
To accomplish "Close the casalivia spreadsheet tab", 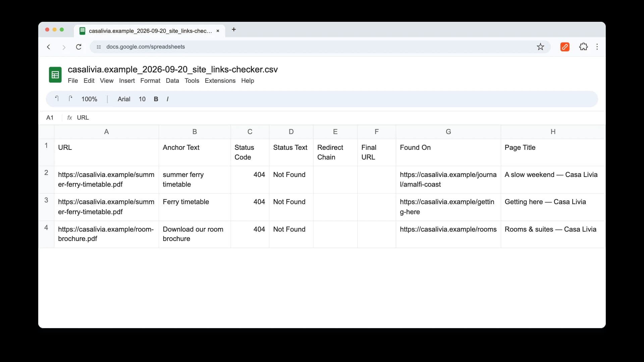I will (x=218, y=31).
